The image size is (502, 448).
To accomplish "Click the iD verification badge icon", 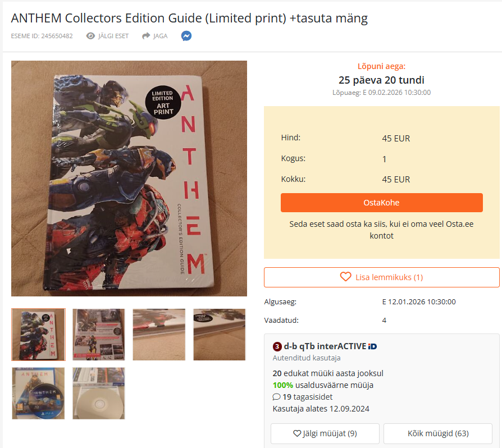I will pos(372,346).
